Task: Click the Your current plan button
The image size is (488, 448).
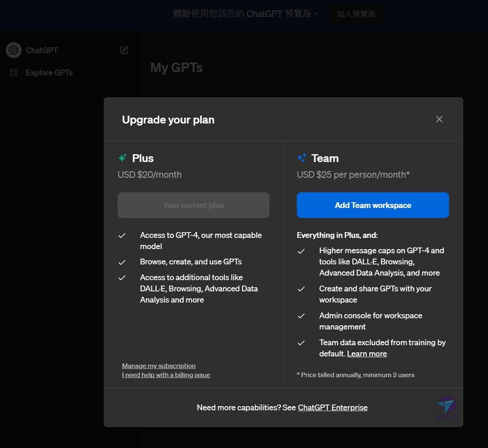Action: pyautogui.click(x=193, y=205)
